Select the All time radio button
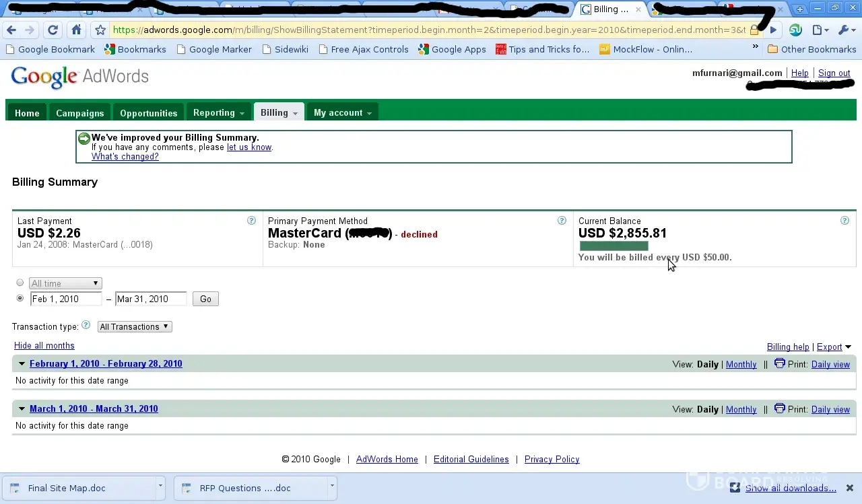The width and height of the screenshot is (862, 504). (x=20, y=283)
